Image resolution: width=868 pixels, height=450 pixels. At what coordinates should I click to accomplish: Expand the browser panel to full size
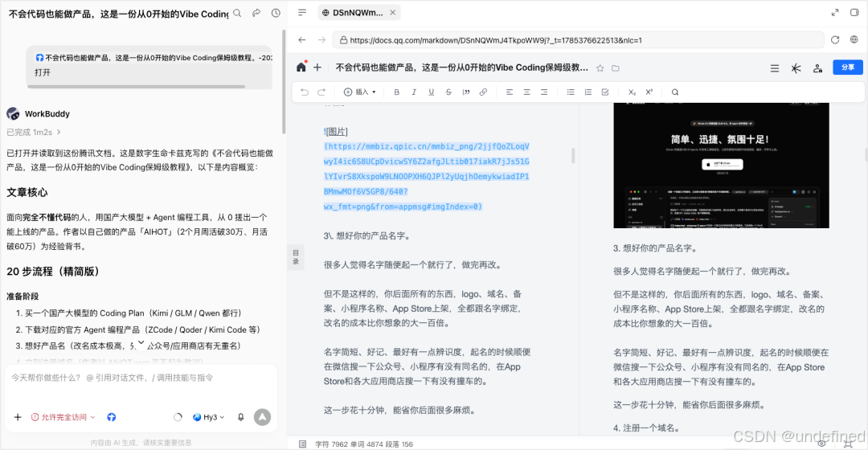tap(835, 12)
